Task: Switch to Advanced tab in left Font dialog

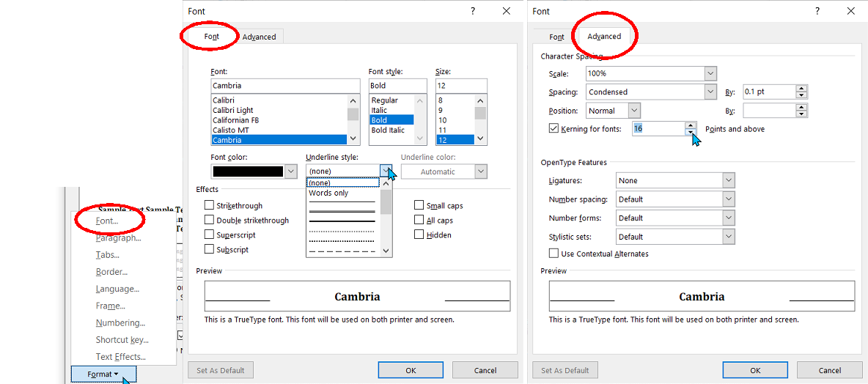Action: point(259,37)
